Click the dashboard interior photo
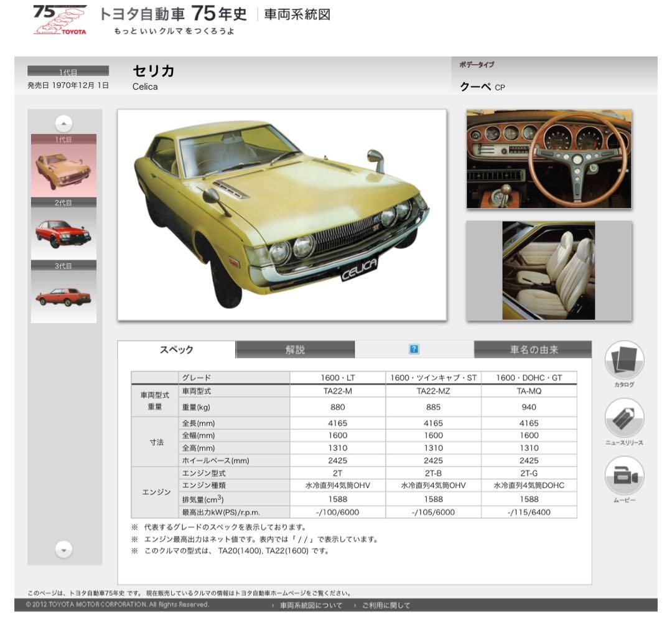The image size is (672, 632). pyautogui.click(x=548, y=159)
